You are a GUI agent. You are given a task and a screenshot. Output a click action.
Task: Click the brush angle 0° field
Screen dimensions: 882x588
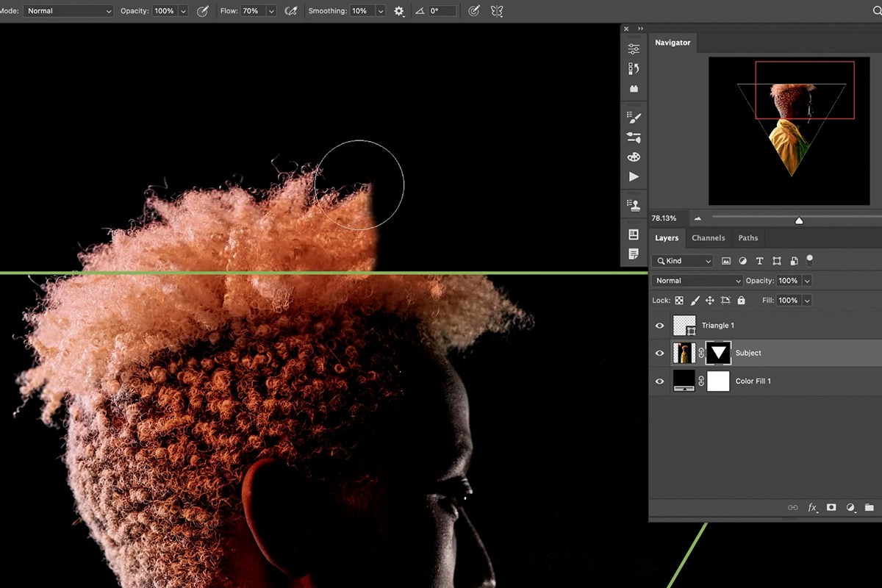click(x=442, y=11)
